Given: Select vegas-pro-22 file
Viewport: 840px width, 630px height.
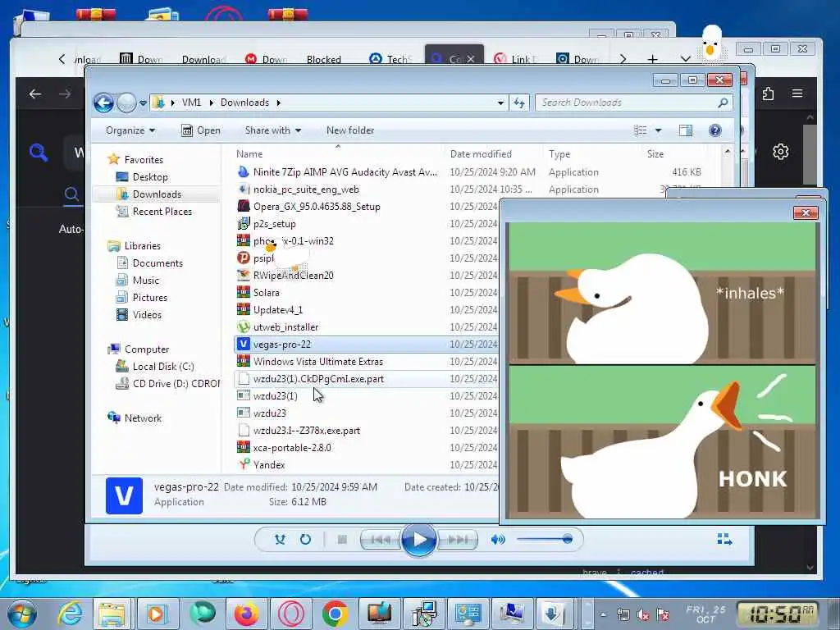Looking at the screenshot, I should (x=282, y=344).
